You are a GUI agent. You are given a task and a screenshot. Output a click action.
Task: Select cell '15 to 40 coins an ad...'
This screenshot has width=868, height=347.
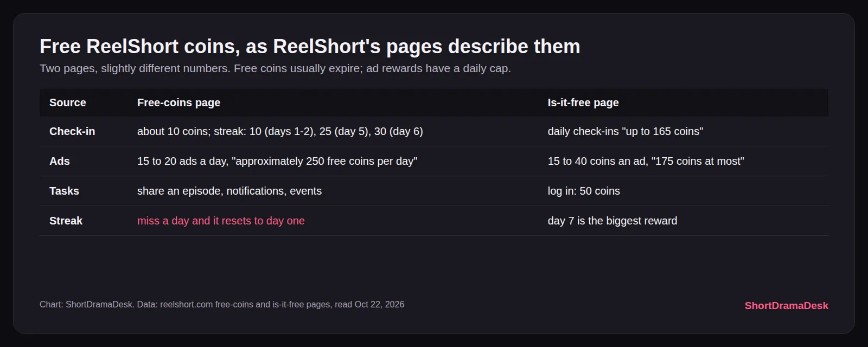[646, 161]
